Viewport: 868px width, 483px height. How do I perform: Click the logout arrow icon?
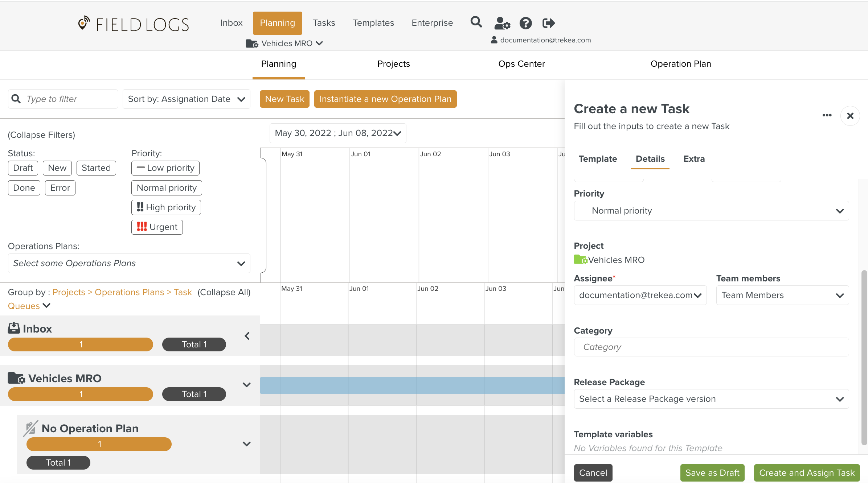(x=548, y=23)
